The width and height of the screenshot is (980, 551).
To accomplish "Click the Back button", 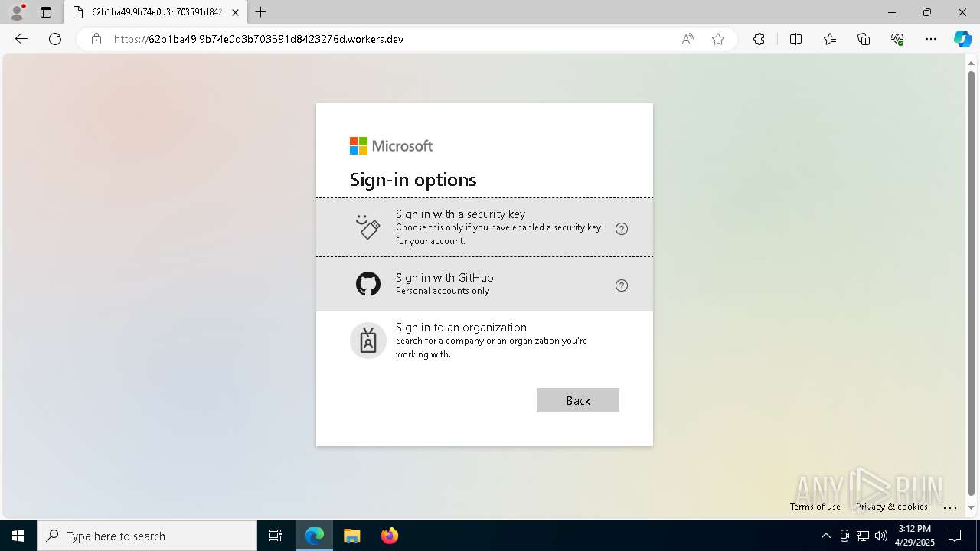I will click(x=578, y=400).
